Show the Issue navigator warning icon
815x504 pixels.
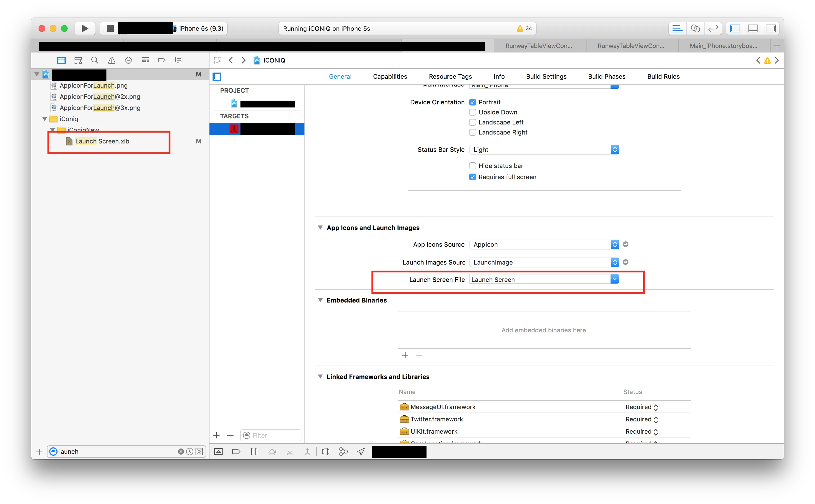(x=111, y=60)
